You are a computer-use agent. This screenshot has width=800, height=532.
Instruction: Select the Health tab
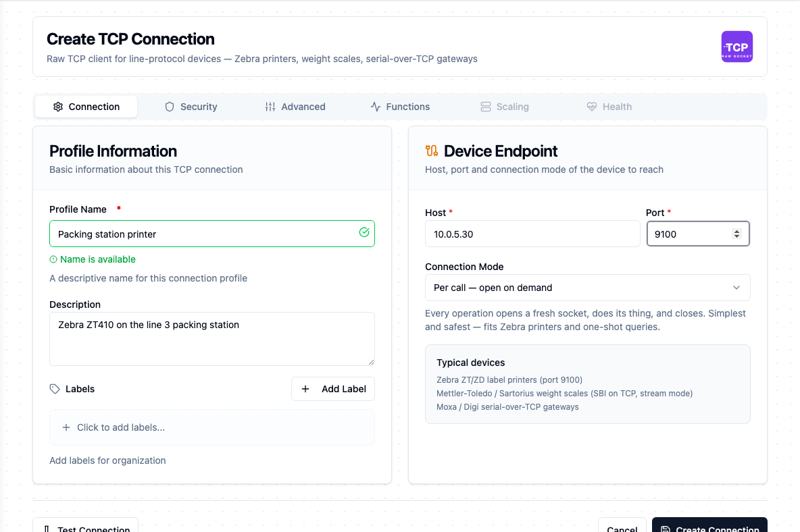coord(609,107)
